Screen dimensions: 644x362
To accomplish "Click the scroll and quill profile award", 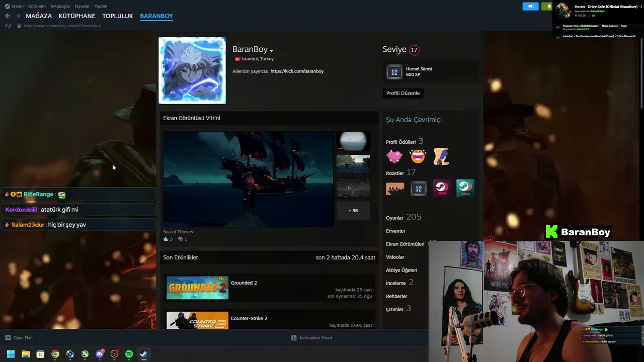I will pyautogui.click(x=441, y=156).
